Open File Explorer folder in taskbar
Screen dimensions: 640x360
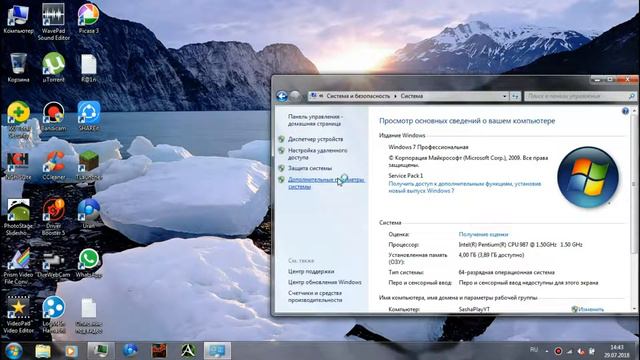click(x=43, y=351)
